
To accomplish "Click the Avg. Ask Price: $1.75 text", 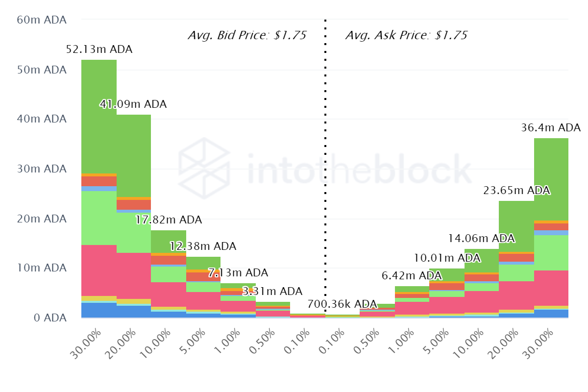I will (407, 35).
